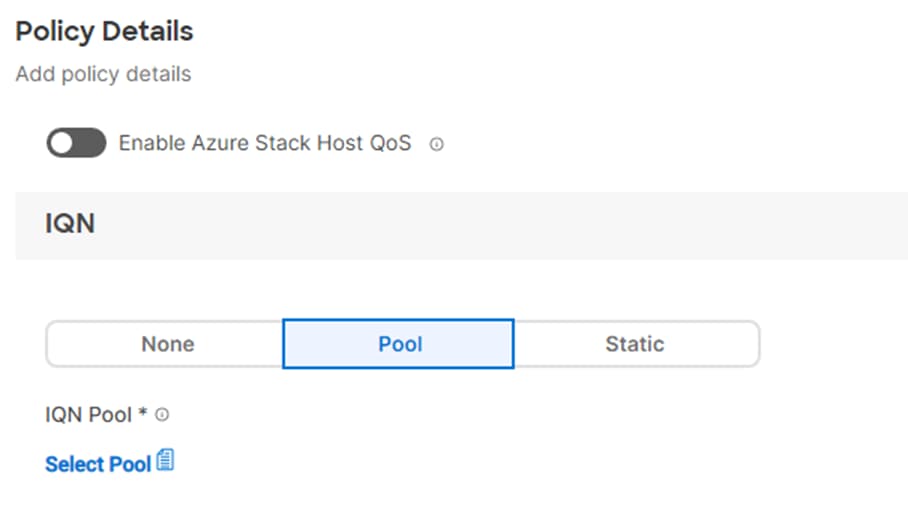
Task: Click the Policy Details heading
Action: click(x=104, y=31)
